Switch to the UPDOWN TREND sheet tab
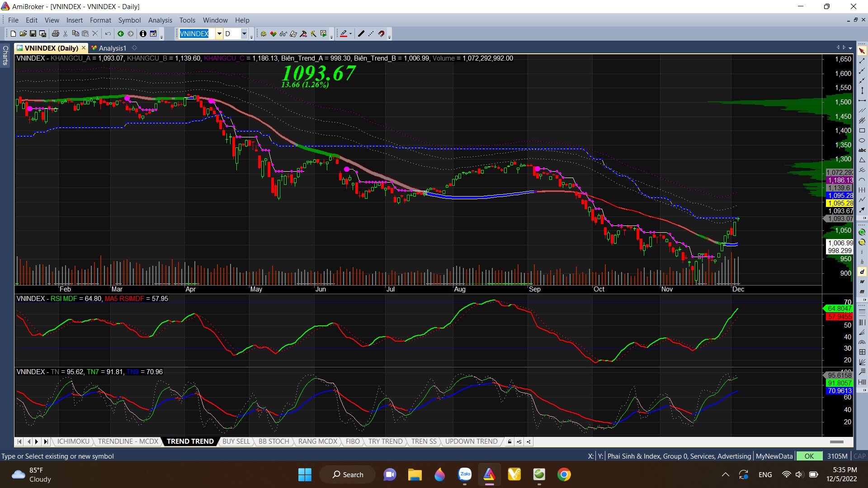The width and height of the screenshot is (868, 488). pyautogui.click(x=471, y=441)
